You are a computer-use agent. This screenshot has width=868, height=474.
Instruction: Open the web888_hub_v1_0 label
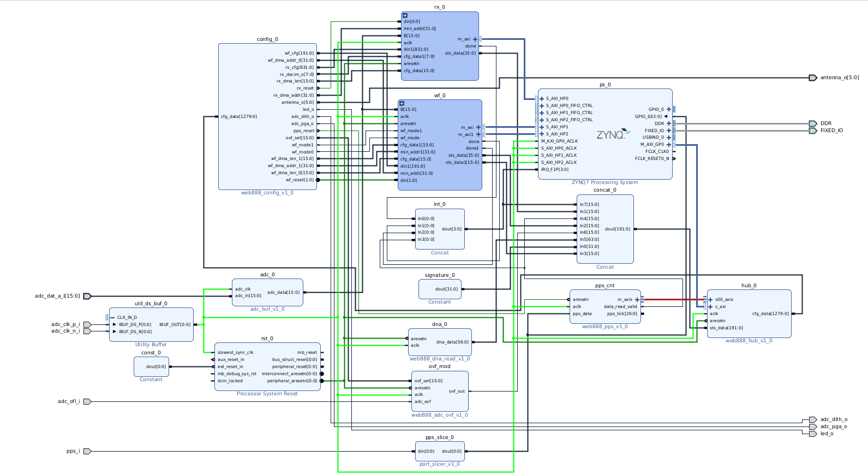(x=749, y=341)
